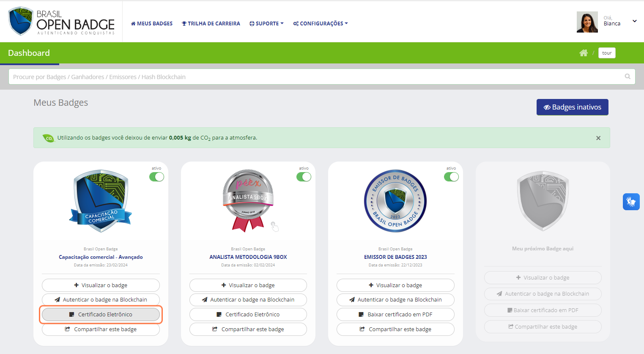Viewport: 644px width, 354px height.
Task: Click the Emissor de Badges 2023 image
Action: coord(395,201)
